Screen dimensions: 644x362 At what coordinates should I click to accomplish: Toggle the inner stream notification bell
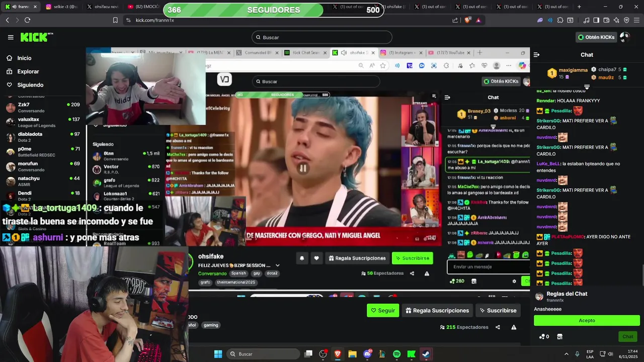pyautogui.click(x=302, y=258)
